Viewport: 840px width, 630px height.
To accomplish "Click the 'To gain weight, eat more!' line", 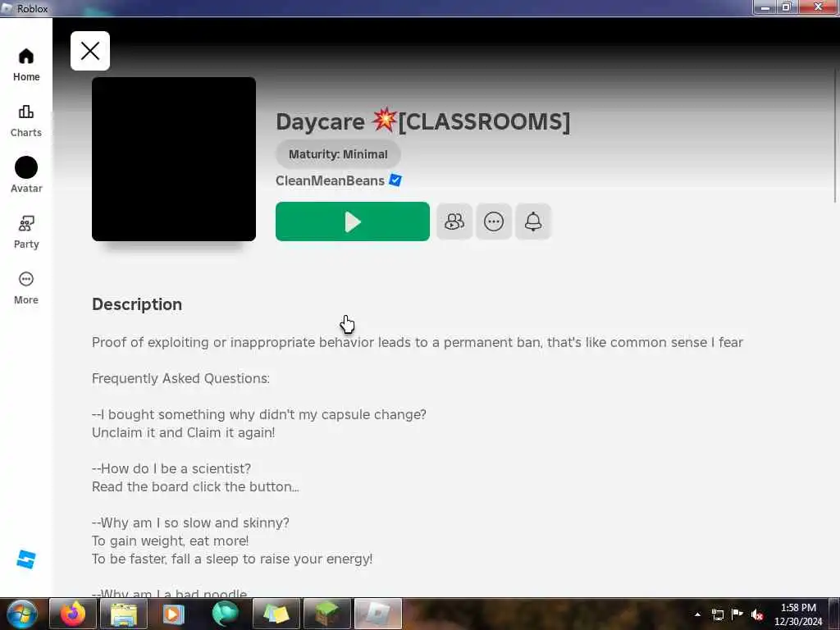I will tap(171, 541).
